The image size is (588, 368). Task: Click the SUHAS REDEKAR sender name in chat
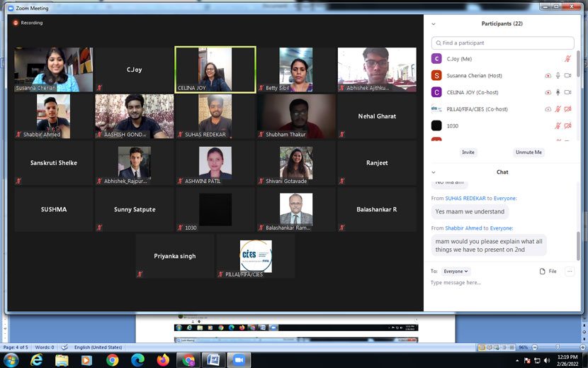465,199
